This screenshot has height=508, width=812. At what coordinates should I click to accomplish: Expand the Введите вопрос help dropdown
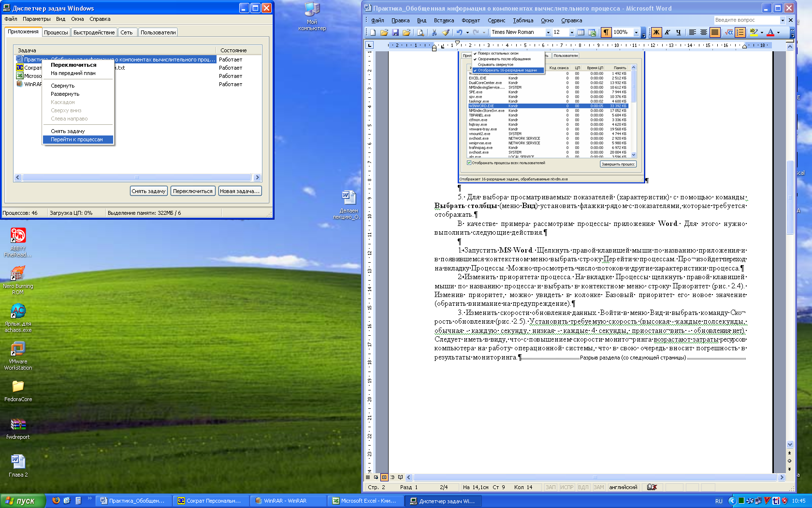[x=783, y=20]
